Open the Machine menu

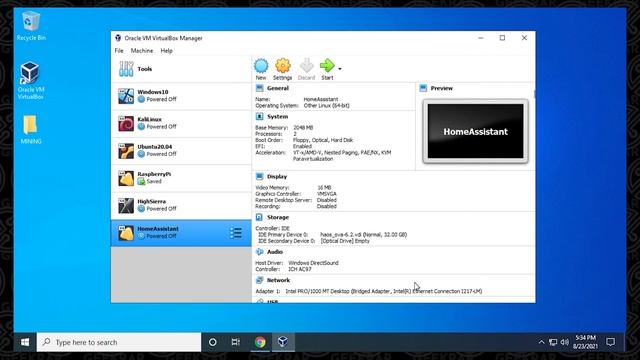(142, 51)
